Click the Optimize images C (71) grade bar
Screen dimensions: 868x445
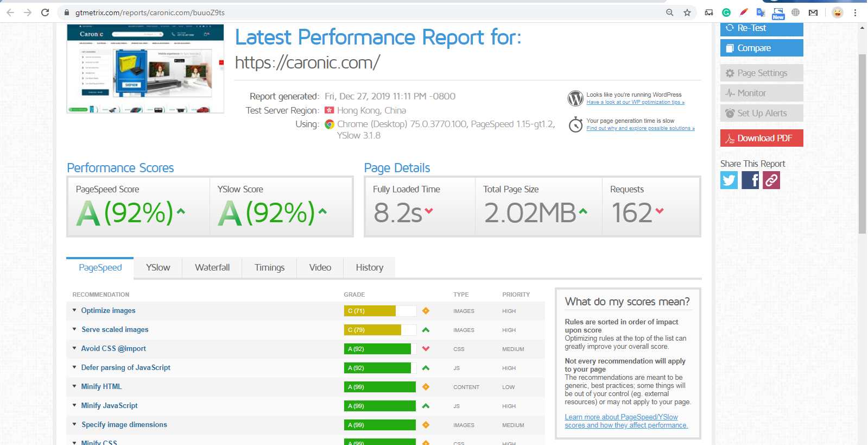[380, 311]
